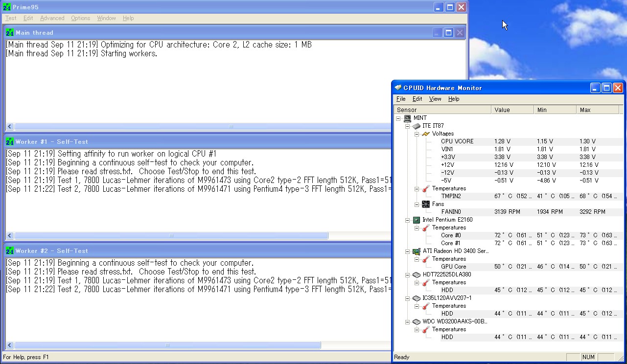Click the Fans icon
Viewport: 627px width, 364px height.
pyautogui.click(x=425, y=204)
